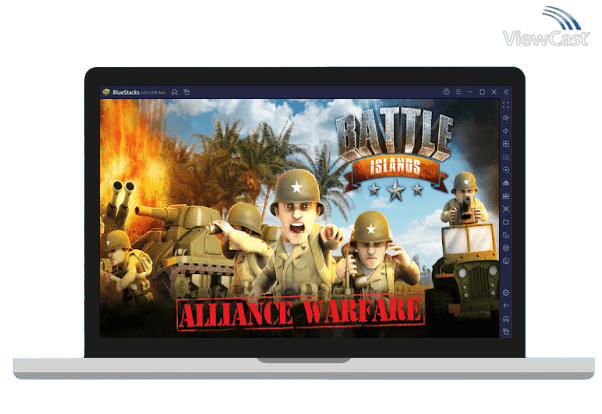Open multi-instance manager icon in sidebar

506,235
